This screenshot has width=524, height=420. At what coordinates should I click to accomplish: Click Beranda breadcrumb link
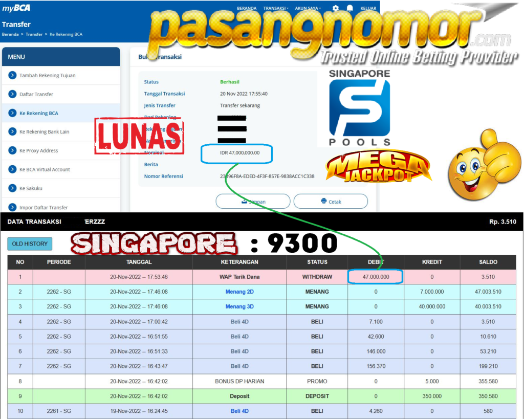10,34
